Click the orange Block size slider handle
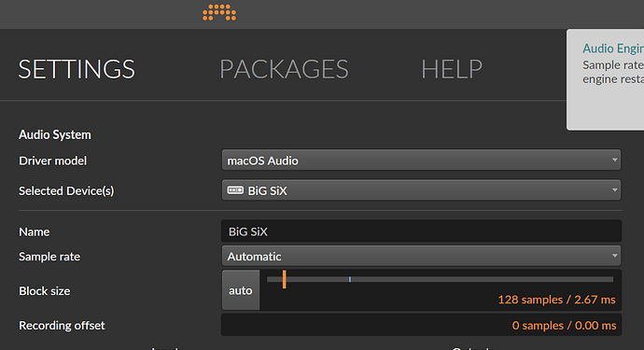The image size is (644, 350). coord(285,279)
